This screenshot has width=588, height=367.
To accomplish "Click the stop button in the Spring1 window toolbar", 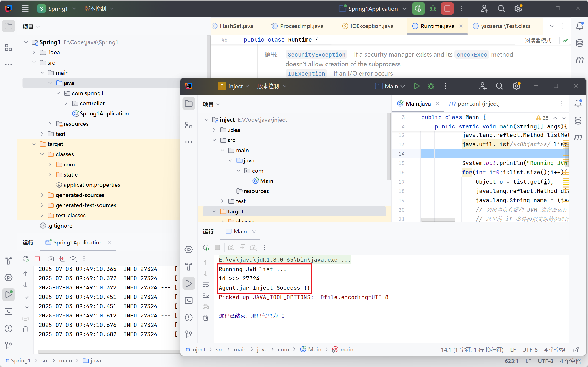I will (x=447, y=8).
